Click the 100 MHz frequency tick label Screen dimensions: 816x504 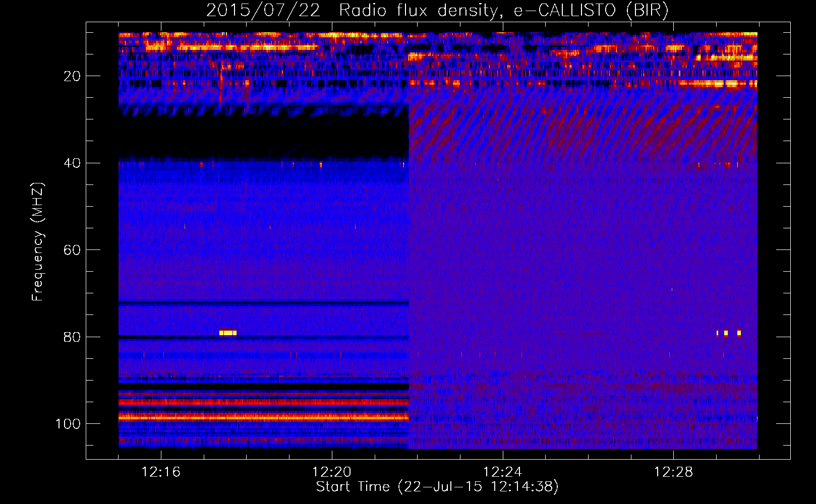tap(69, 424)
